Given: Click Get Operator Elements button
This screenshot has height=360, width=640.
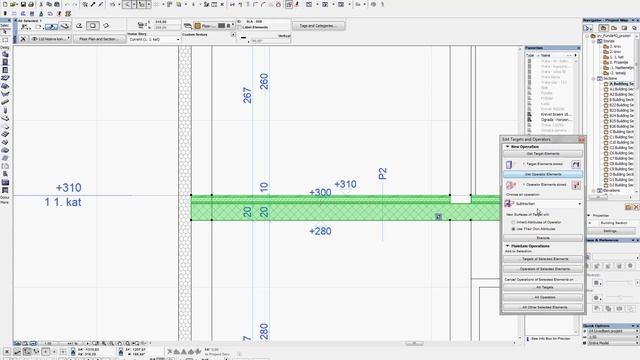Looking at the screenshot, I should click(x=543, y=174).
